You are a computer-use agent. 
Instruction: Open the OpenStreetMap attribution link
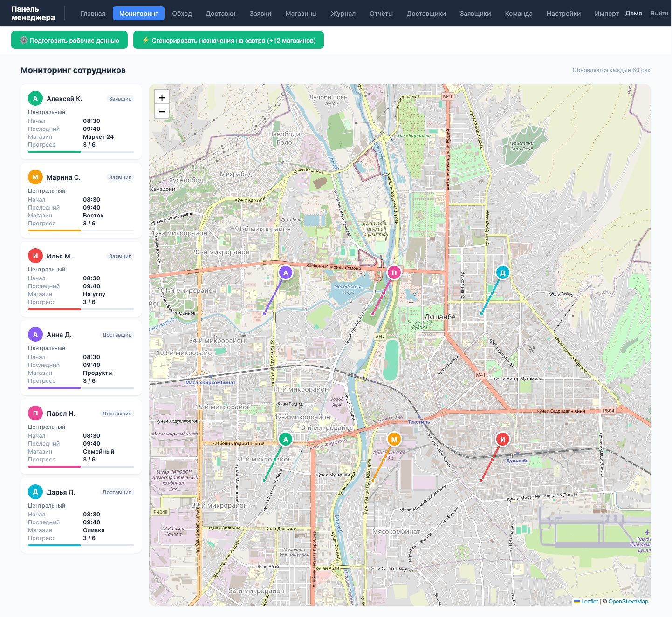pyautogui.click(x=628, y=602)
